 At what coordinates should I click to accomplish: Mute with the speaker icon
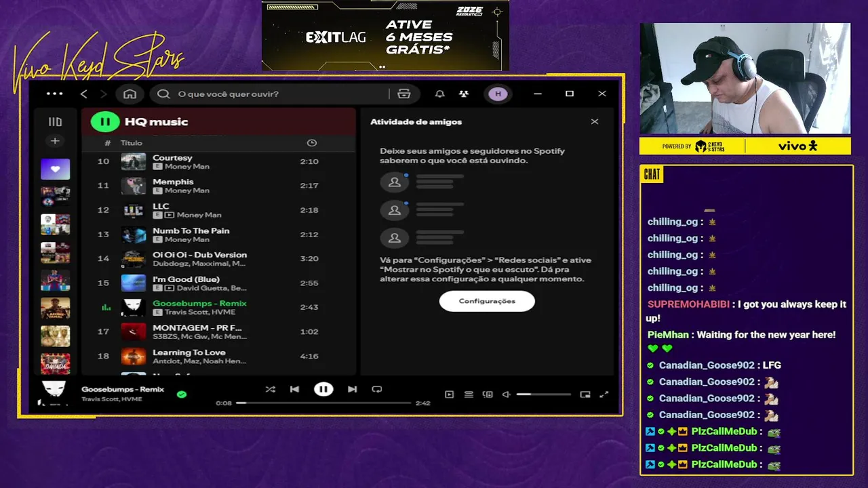[506, 394]
